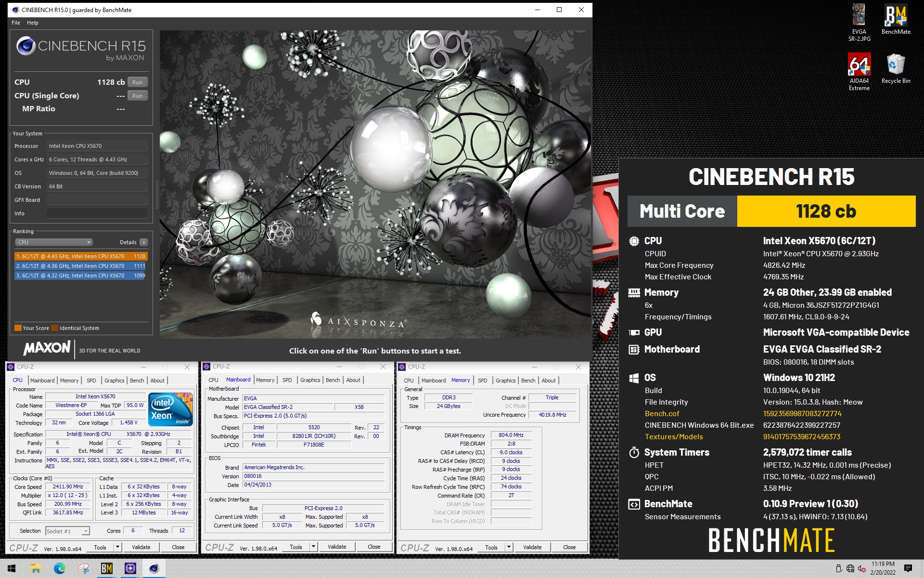Click the Core Speed value 2411.90 MHz

(x=68, y=486)
